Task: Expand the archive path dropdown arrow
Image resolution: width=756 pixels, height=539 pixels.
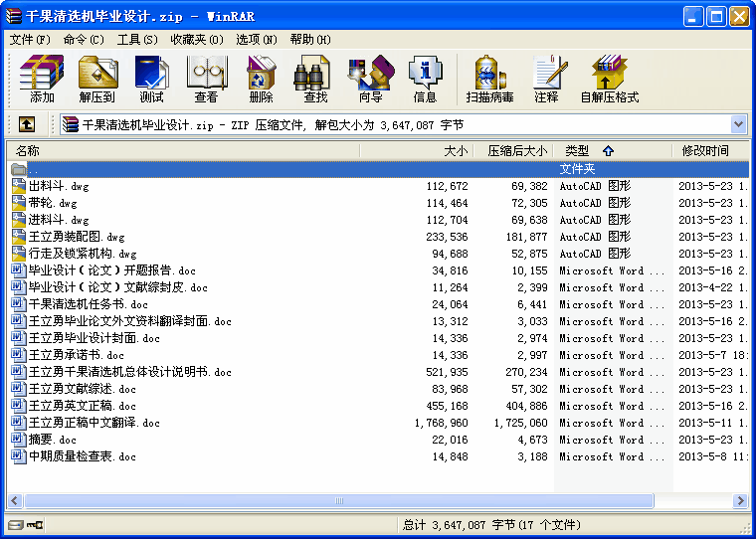Action: pyautogui.click(x=738, y=124)
